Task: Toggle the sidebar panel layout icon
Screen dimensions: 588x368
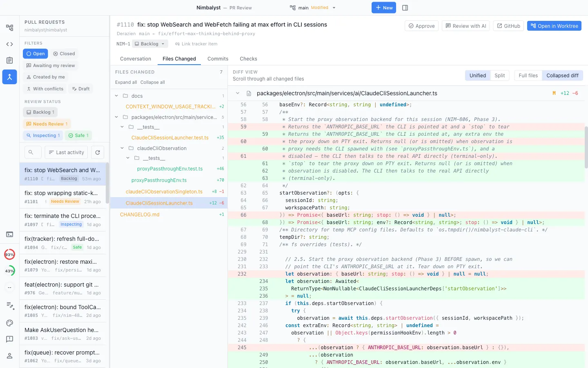Action: click(405, 8)
